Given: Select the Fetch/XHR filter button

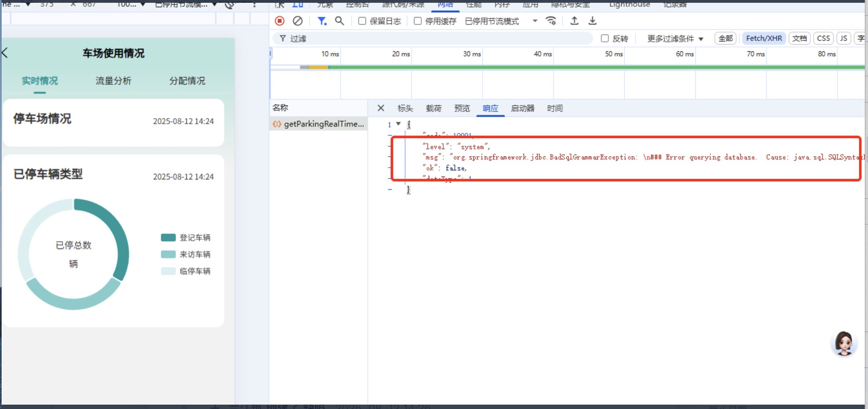Looking at the screenshot, I should point(764,38).
